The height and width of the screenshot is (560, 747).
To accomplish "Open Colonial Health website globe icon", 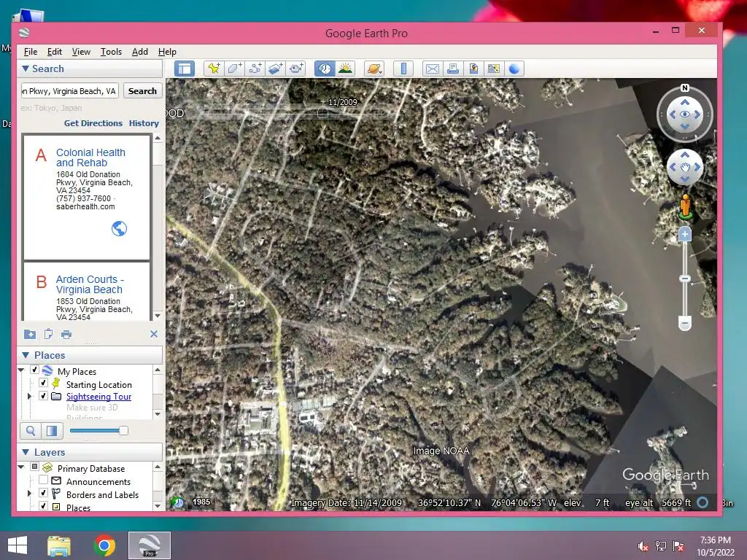I will point(119,228).
